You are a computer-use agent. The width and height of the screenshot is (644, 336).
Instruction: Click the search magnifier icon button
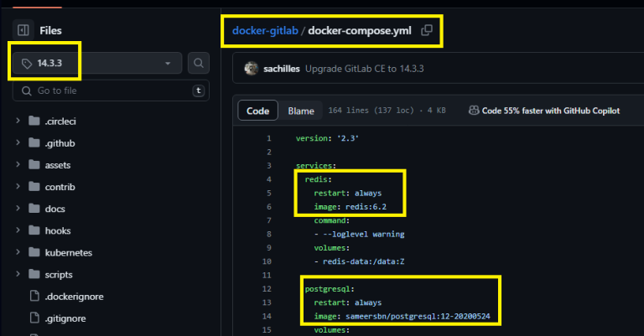pyautogui.click(x=199, y=63)
